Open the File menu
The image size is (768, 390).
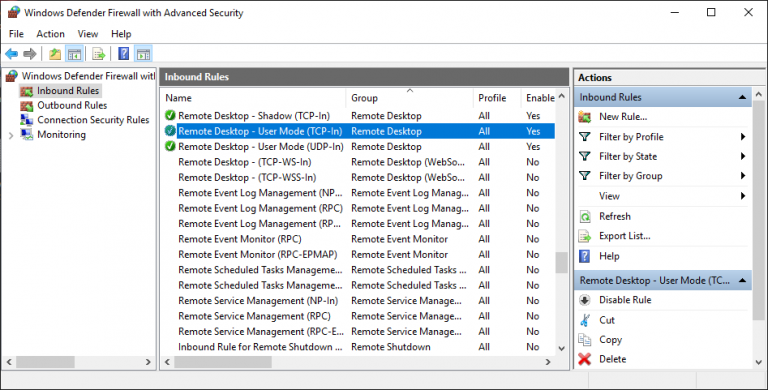[x=16, y=34]
